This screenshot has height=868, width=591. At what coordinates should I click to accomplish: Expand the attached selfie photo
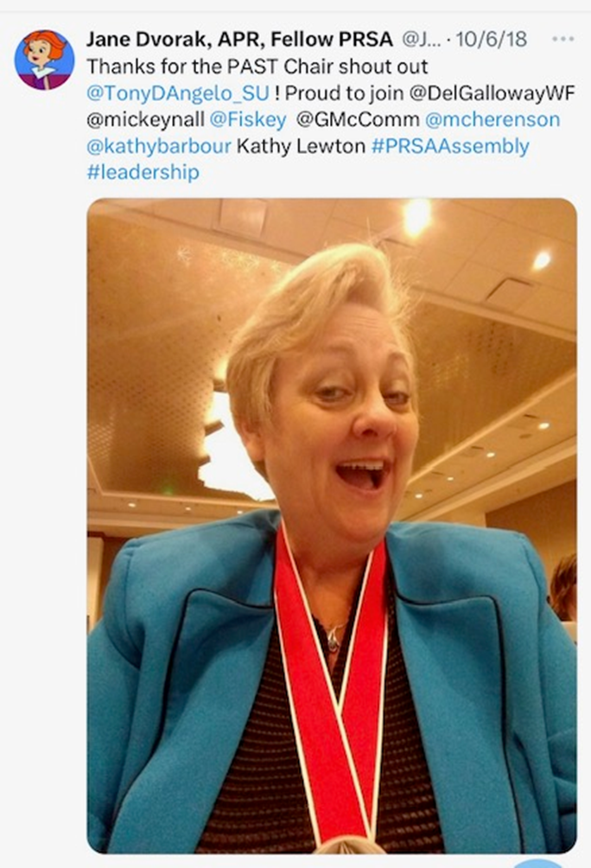pos(332,526)
